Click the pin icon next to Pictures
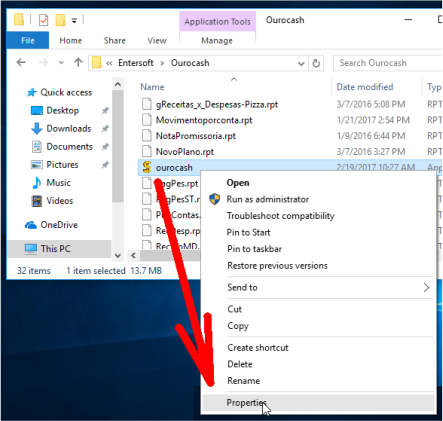 coord(105,164)
